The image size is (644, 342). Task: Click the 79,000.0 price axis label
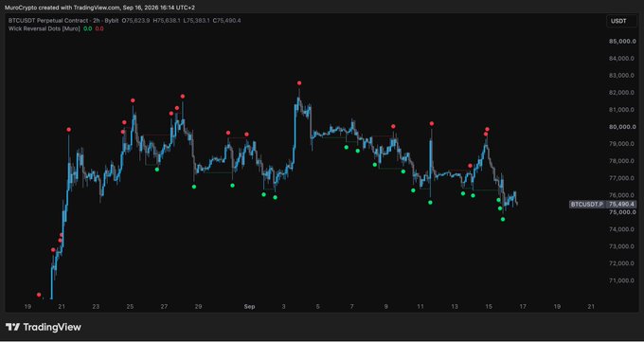coord(622,144)
